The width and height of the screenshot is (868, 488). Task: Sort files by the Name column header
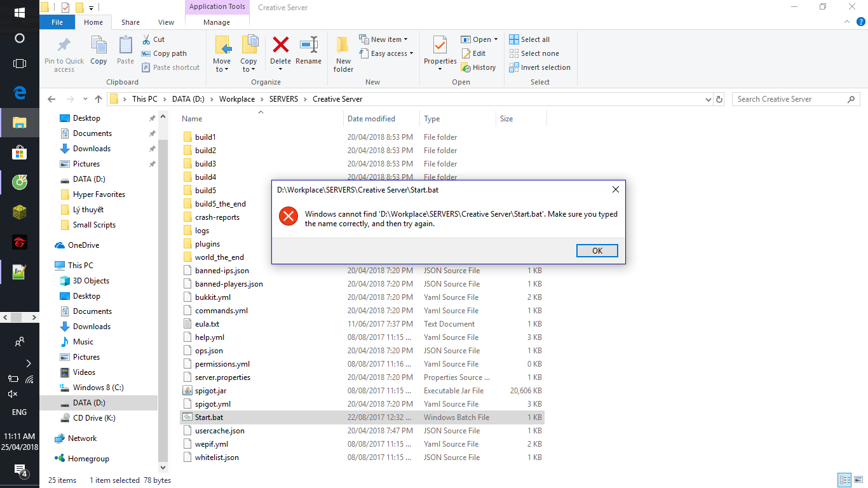(x=192, y=119)
